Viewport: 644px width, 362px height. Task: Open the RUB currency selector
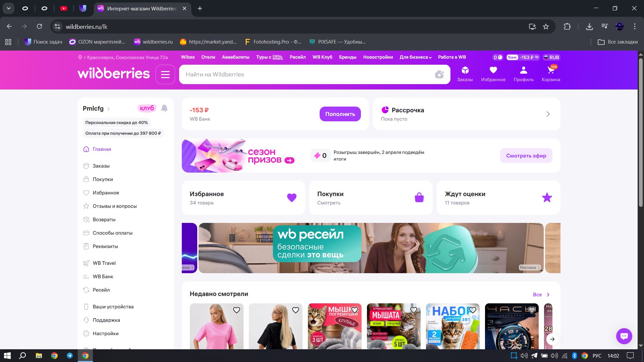[x=551, y=57]
